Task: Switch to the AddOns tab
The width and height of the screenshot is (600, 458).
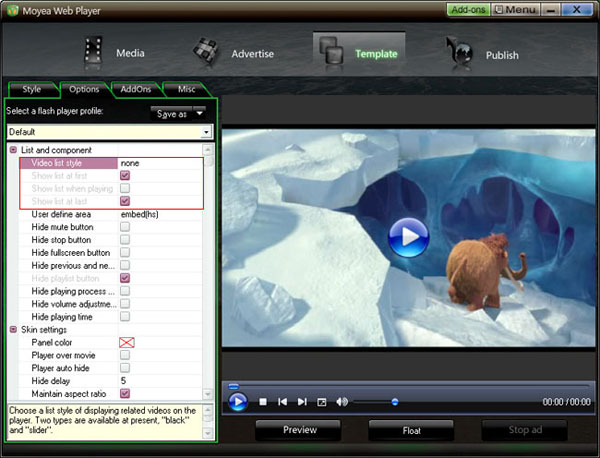Action: pos(135,89)
